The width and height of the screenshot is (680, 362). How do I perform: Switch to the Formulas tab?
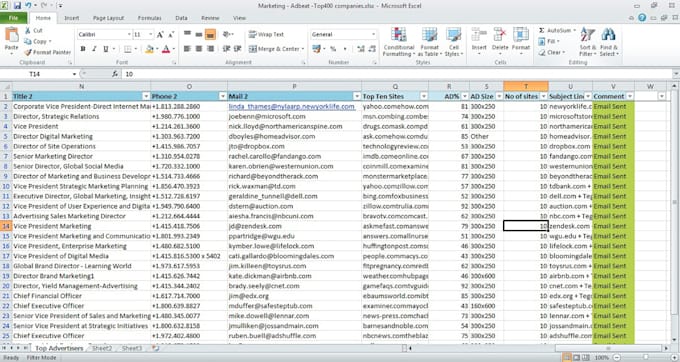pos(150,18)
